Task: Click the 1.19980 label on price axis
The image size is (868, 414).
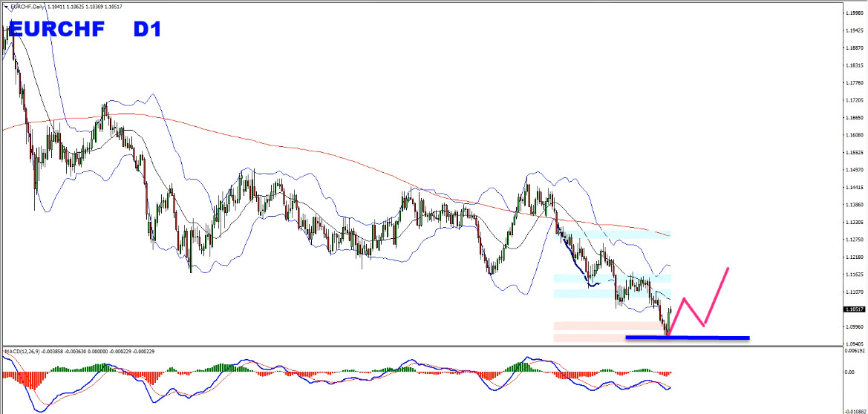Action: [x=855, y=13]
